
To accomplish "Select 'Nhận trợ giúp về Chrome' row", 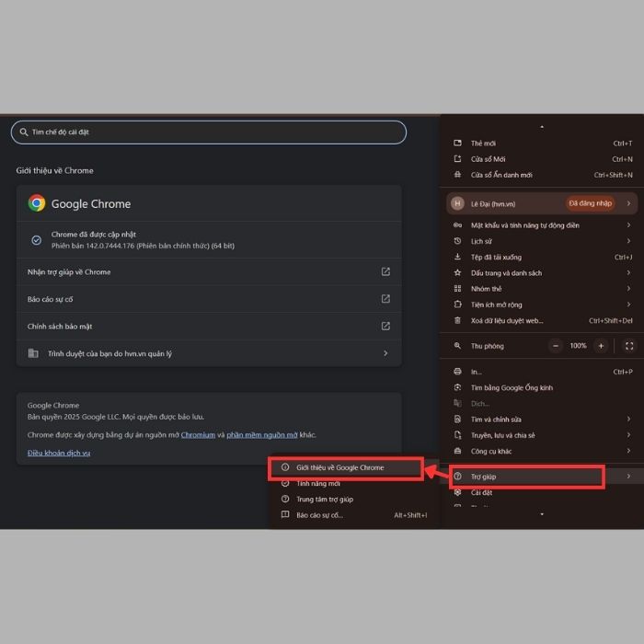I will [209, 272].
